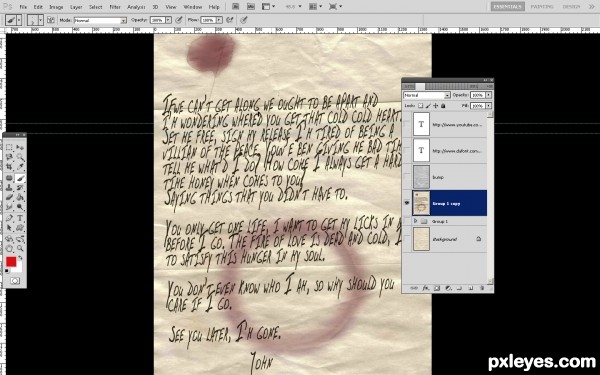
Task: Open Flow slider arrow in options bar
Action: (x=218, y=20)
